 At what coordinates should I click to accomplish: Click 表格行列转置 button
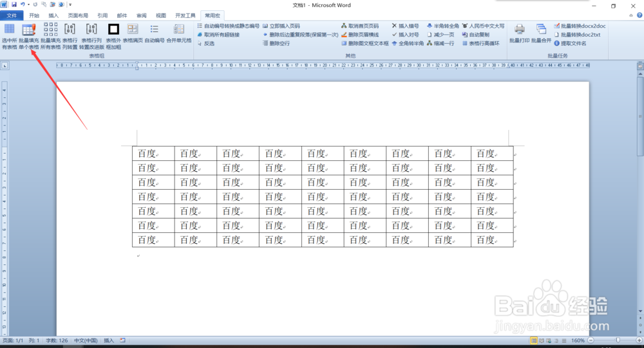[x=70, y=36]
